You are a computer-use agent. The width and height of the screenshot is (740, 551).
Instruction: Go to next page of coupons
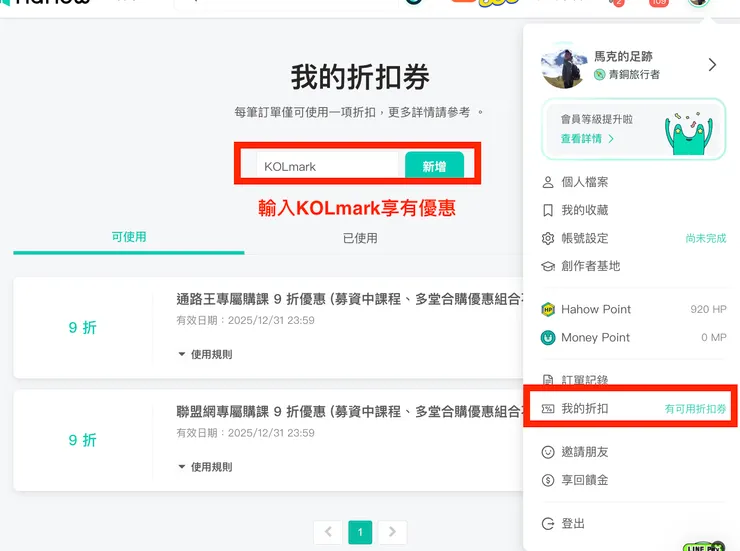tap(392, 532)
